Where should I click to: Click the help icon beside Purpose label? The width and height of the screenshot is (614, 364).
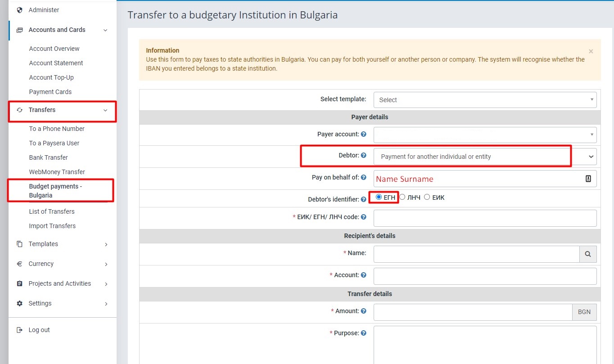coord(364,333)
